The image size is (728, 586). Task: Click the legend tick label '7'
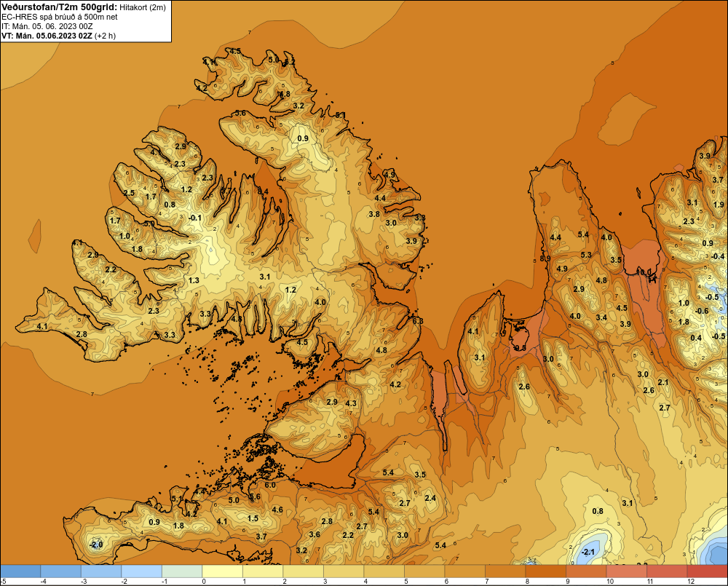click(x=486, y=582)
